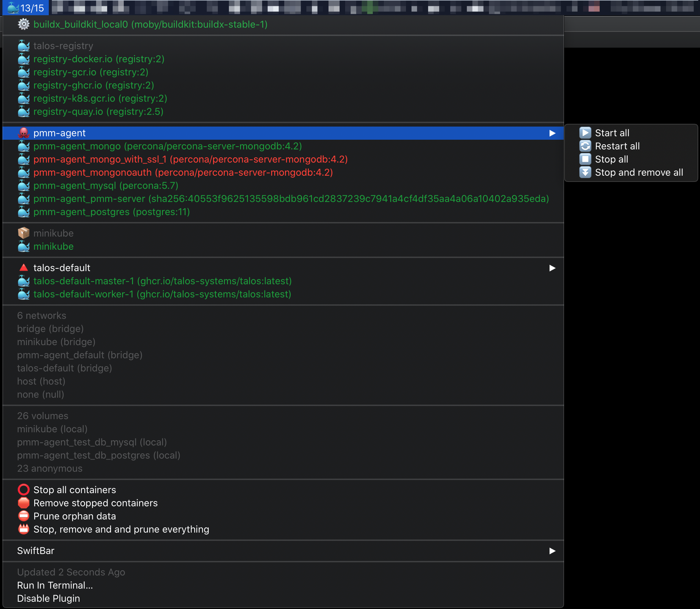This screenshot has height=609, width=700.
Task: Select Restart all in pmm-agent submenu
Action: 631,146
